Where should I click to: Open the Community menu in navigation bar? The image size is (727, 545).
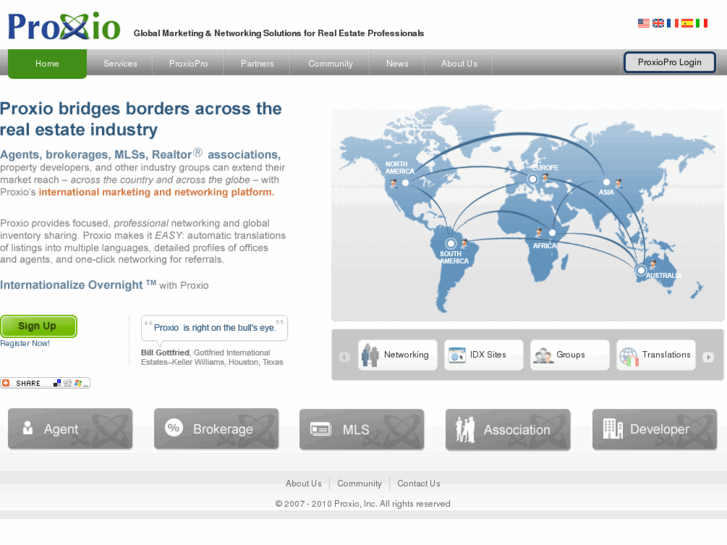tap(330, 64)
